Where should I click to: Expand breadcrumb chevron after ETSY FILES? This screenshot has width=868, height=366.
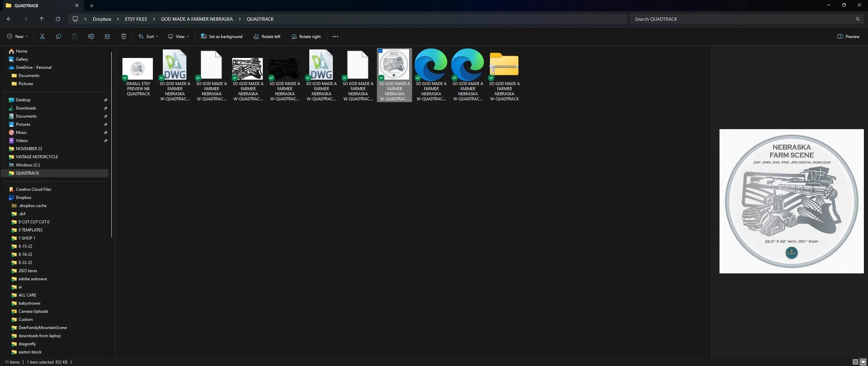[154, 19]
